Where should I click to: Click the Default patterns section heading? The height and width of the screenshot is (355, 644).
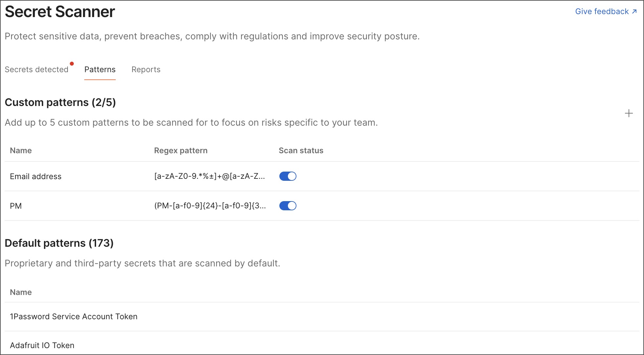59,243
